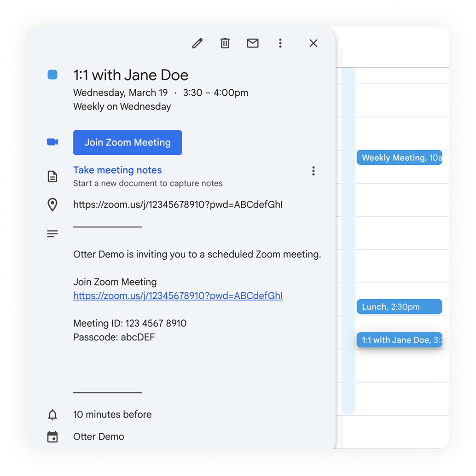Click the location pin icon
The width and height of the screenshot is (476, 476).
[x=52, y=204]
